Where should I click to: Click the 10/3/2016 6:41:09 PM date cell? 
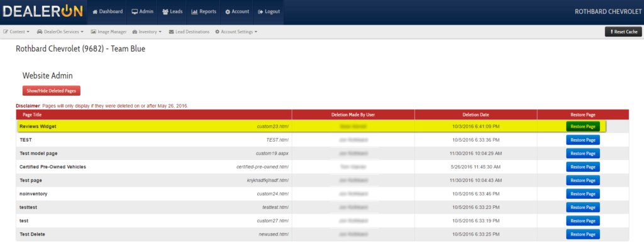click(476, 127)
